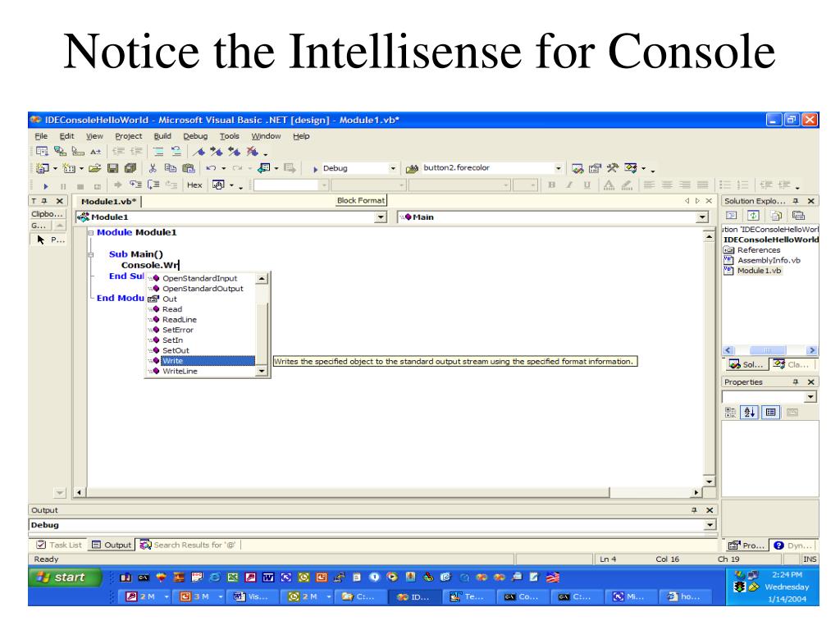Click the Next Bookmark icon
Viewport: 840px width, 630px height.
(x=217, y=152)
